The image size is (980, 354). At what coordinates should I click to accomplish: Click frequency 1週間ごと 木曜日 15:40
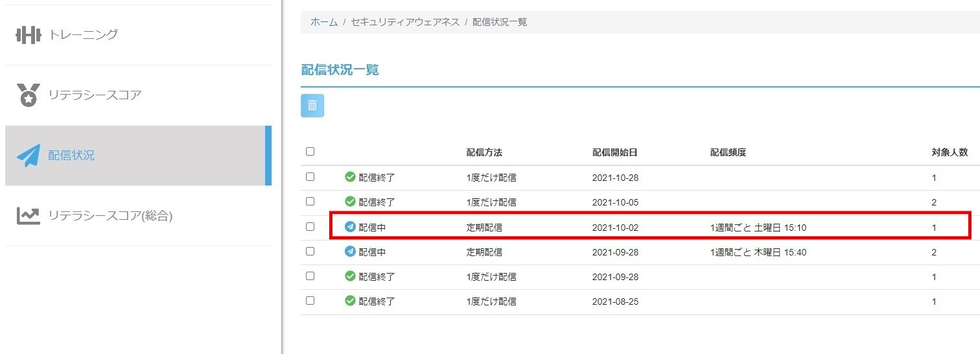pyautogui.click(x=758, y=252)
